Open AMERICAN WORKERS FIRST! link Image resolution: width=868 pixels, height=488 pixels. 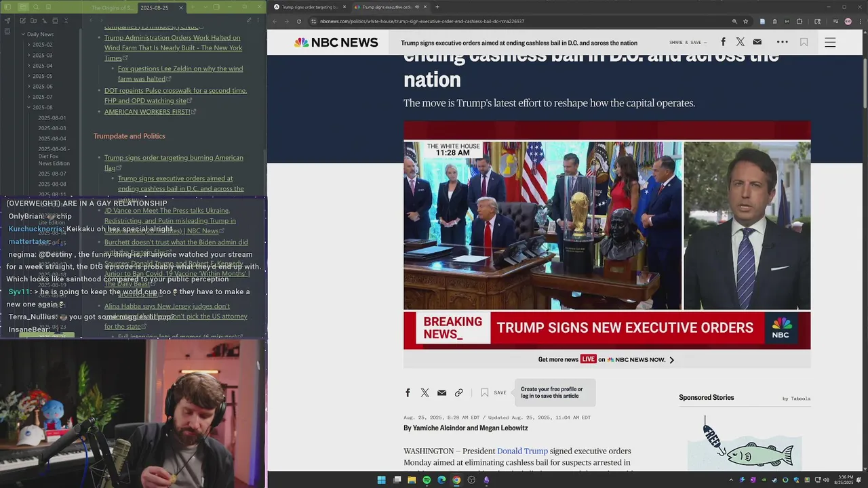point(150,111)
